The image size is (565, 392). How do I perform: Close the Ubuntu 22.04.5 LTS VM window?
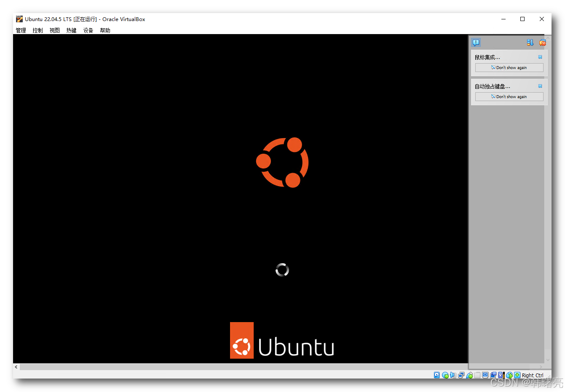pos(542,19)
